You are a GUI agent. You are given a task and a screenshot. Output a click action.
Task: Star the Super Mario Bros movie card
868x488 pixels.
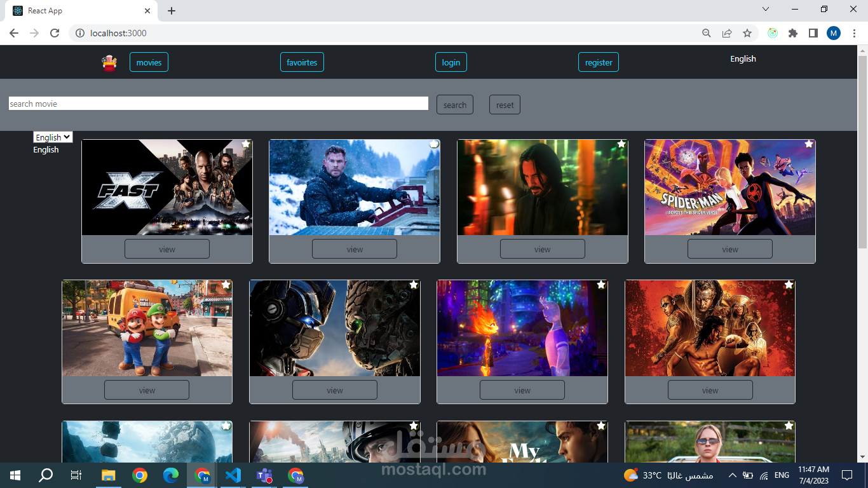tap(226, 285)
